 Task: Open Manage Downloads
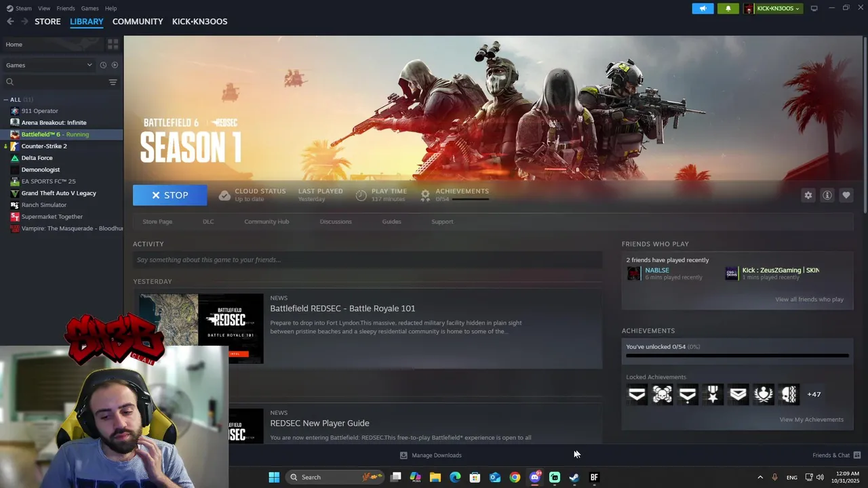(x=431, y=455)
